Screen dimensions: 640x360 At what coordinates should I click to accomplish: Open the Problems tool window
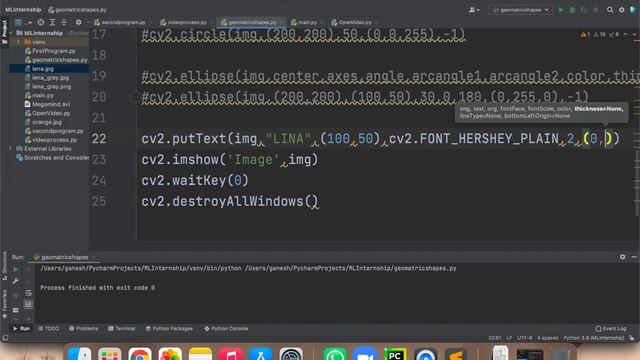(83, 329)
